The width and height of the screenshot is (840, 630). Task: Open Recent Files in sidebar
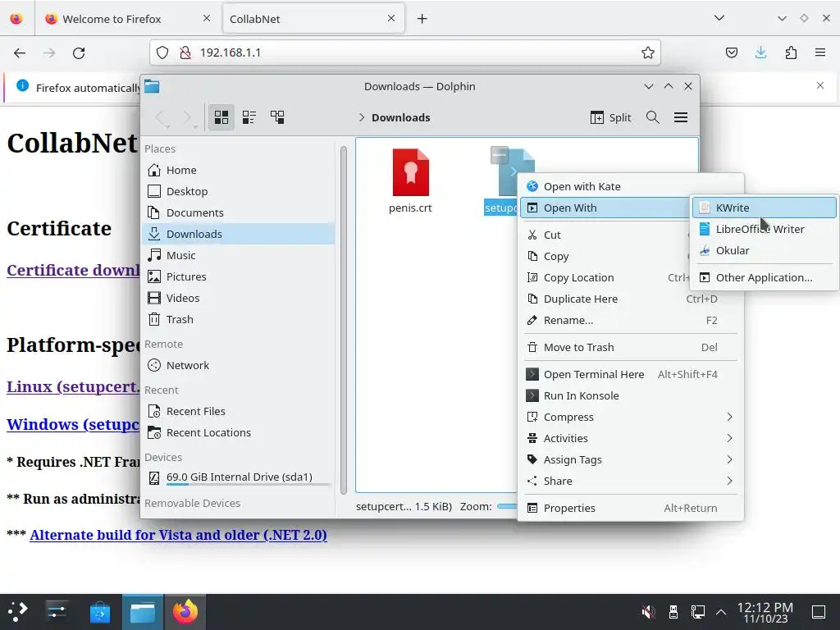tap(239, 412)
